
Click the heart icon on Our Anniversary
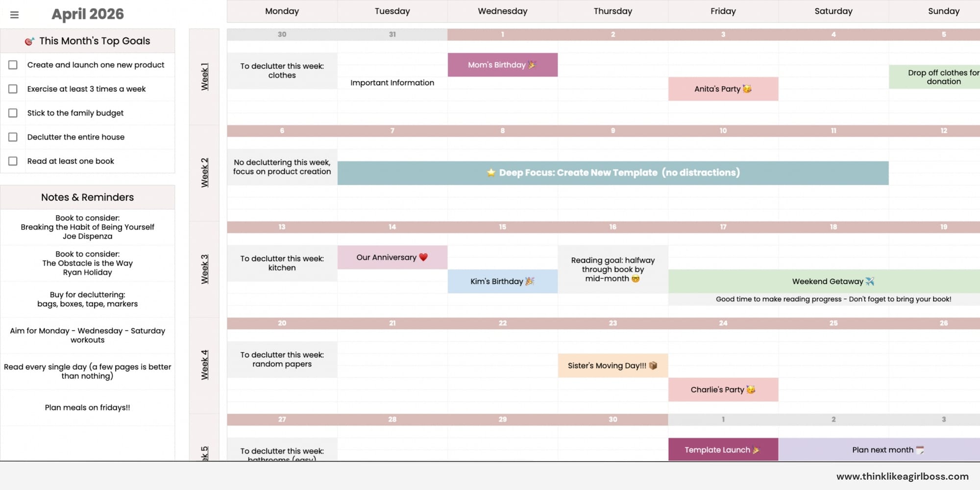coord(424,257)
